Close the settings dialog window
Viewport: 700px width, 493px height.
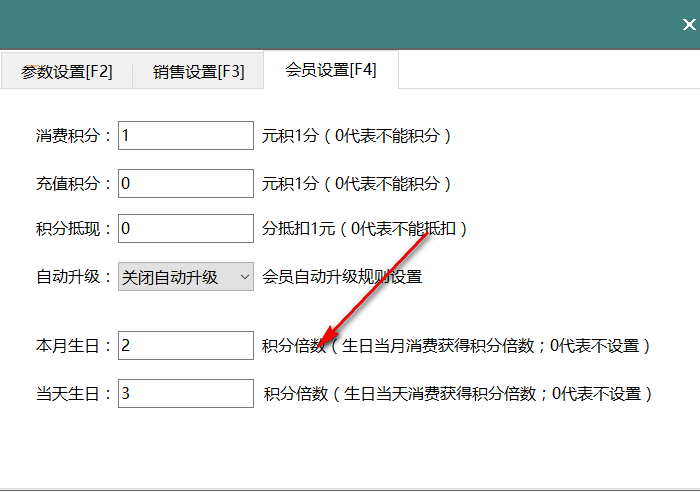[689, 25]
